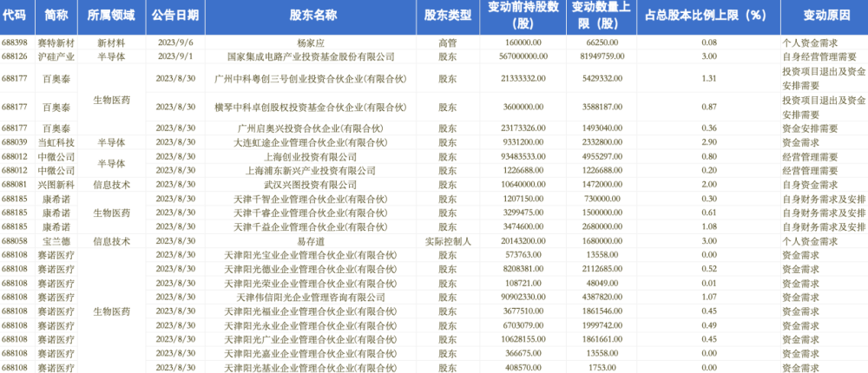Click shareholder 天津千睿企业管理合伙企业
This screenshot has width=868, height=373.
(x=311, y=213)
